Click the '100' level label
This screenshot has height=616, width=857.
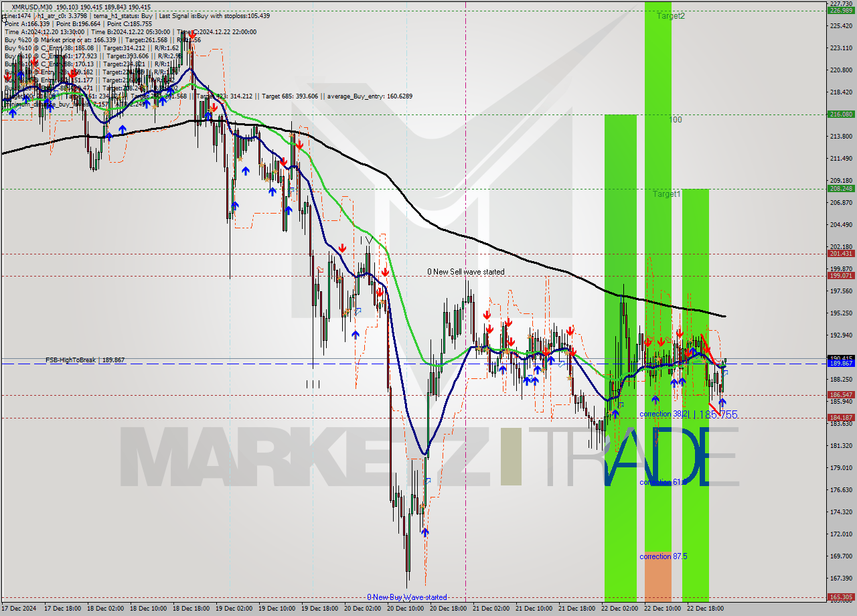click(x=676, y=120)
